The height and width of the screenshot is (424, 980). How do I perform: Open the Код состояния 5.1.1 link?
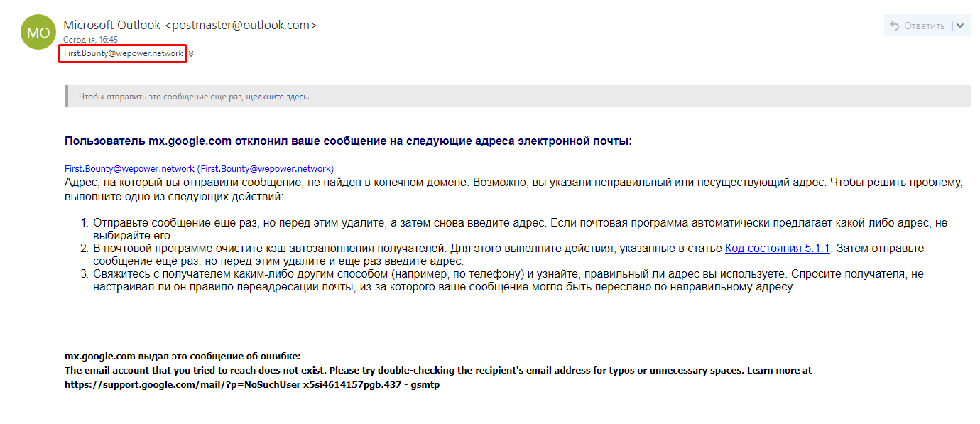[778, 249]
